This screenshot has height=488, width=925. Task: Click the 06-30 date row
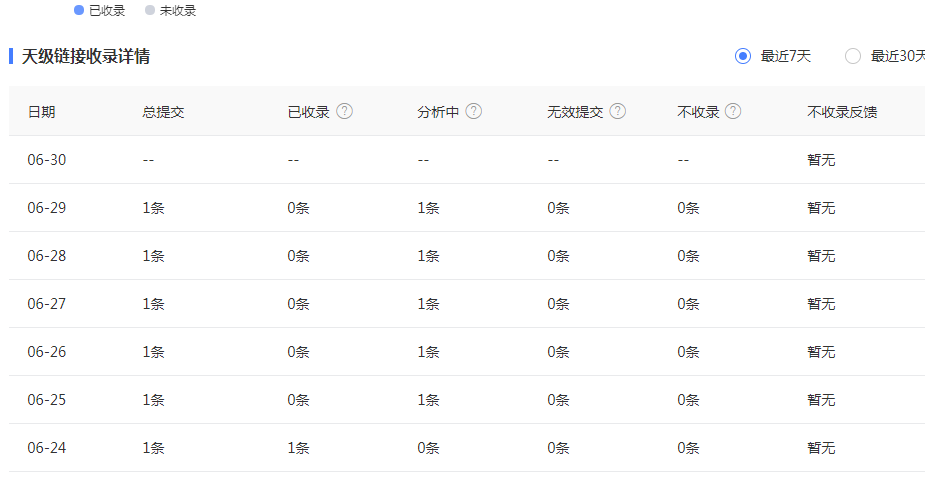click(467, 160)
